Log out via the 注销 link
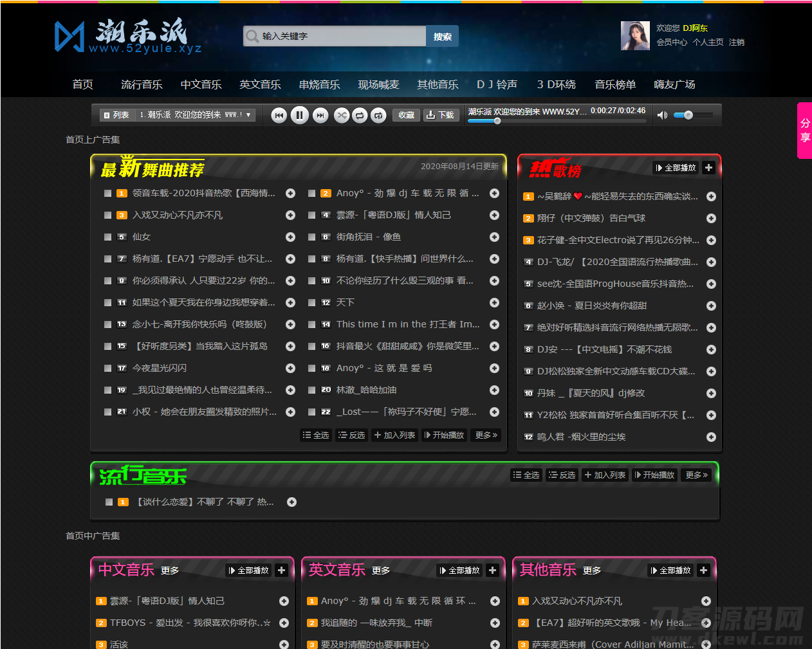 (735, 42)
